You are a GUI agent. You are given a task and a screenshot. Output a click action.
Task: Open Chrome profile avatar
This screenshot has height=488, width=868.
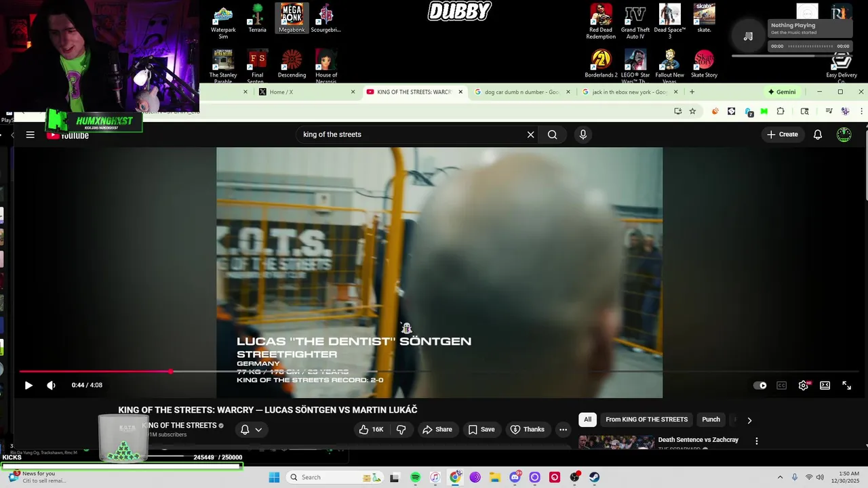(845, 111)
